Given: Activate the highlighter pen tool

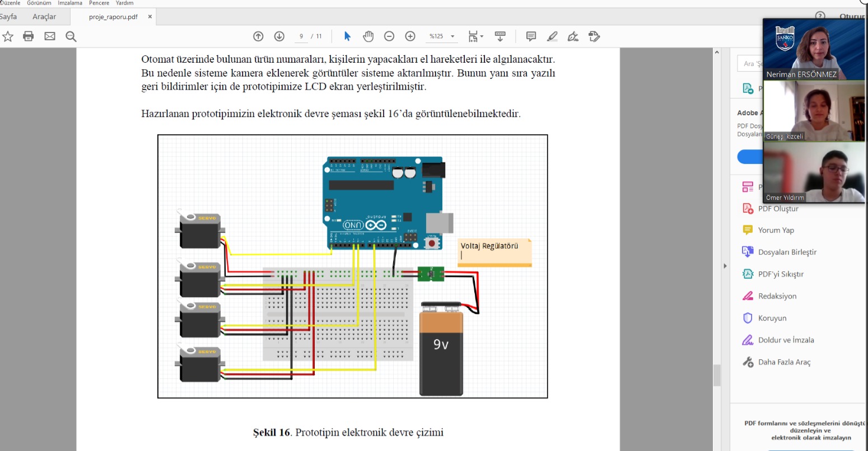Looking at the screenshot, I should click(x=552, y=36).
